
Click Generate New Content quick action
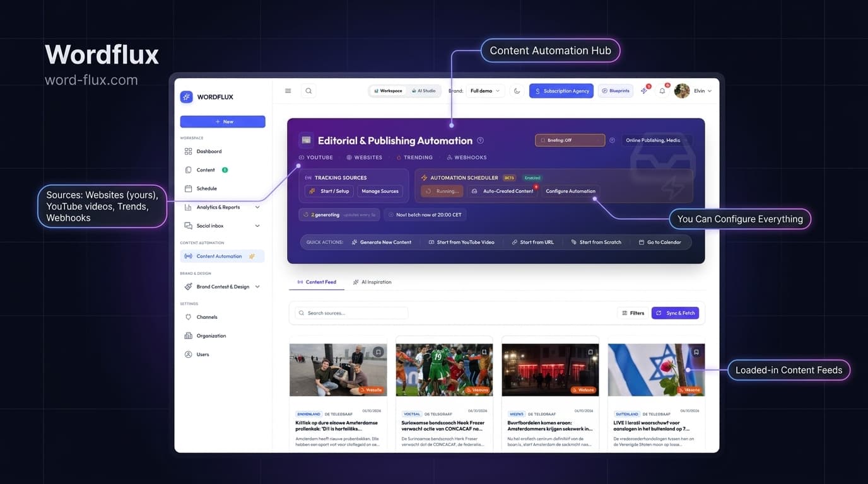[382, 242]
